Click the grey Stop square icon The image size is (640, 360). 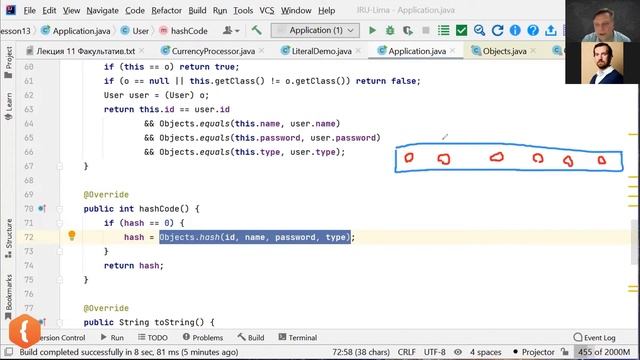426,30
